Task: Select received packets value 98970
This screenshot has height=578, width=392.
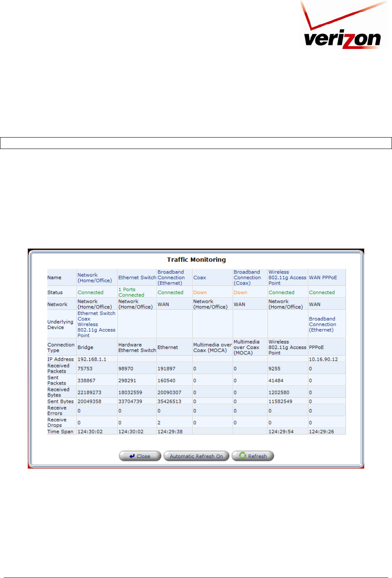Action: (x=126, y=369)
